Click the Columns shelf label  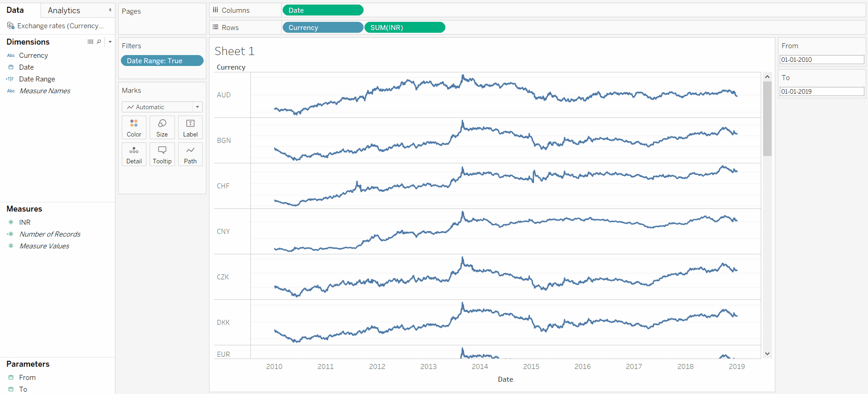[235, 10]
